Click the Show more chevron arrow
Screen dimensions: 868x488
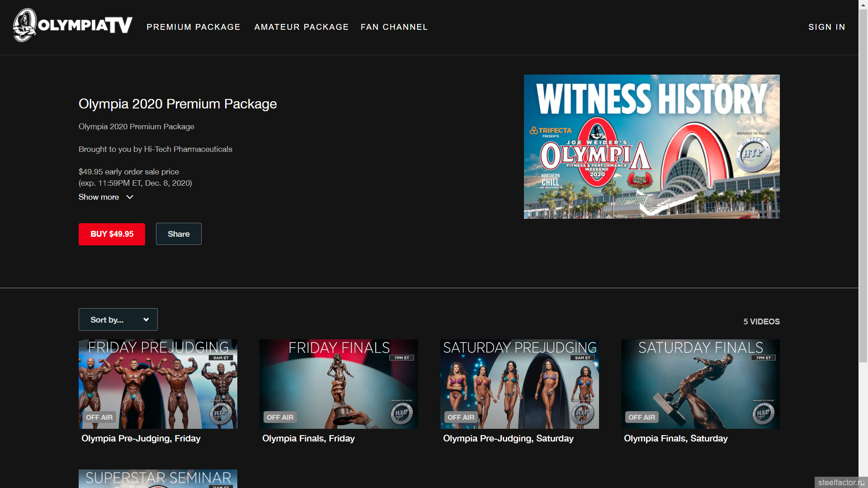pyautogui.click(x=130, y=197)
